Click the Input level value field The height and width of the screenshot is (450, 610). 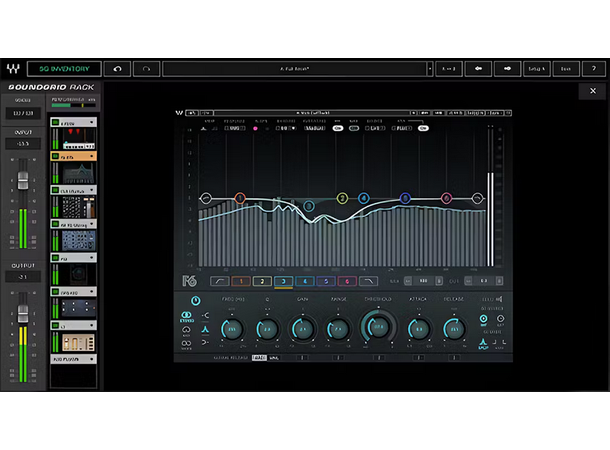point(23,144)
